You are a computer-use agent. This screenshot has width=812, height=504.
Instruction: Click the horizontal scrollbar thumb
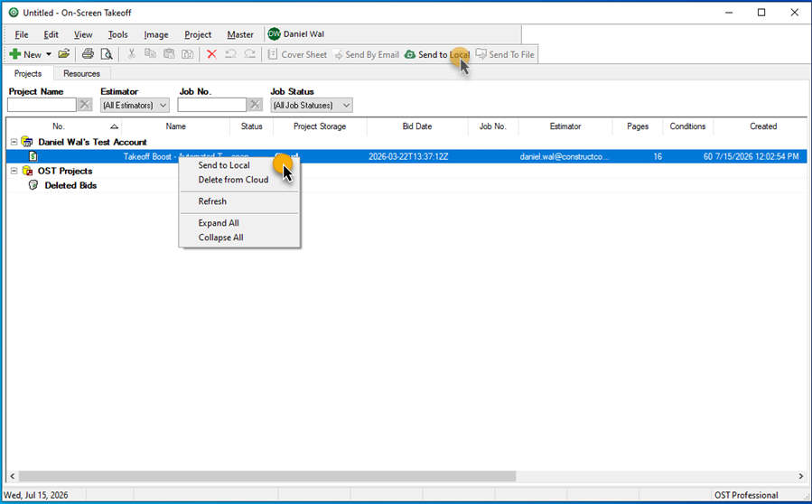(x=267, y=476)
